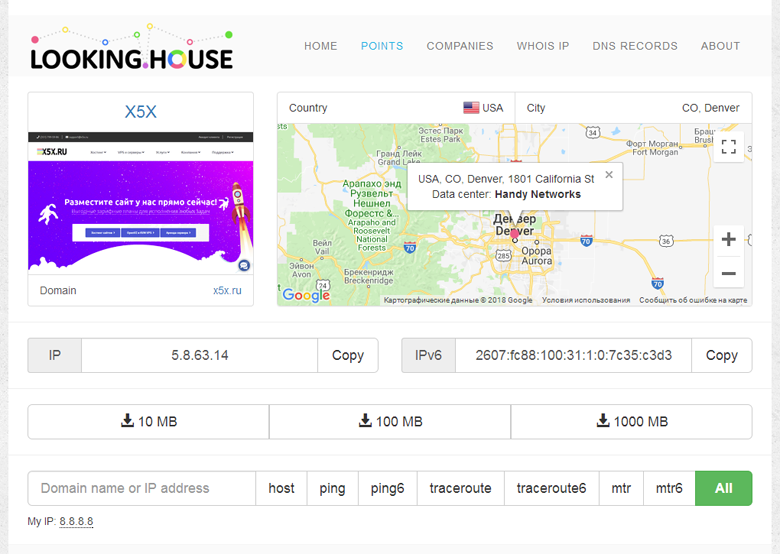Open the X5X company title link
780x554 pixels.
pos(141,112)
